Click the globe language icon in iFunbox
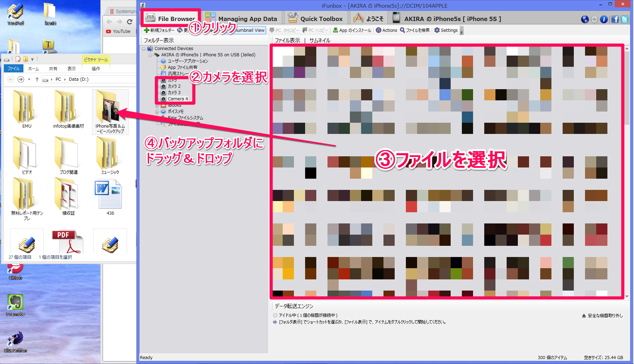This screenshot has width=634, height=364. [x=585, y=19]
